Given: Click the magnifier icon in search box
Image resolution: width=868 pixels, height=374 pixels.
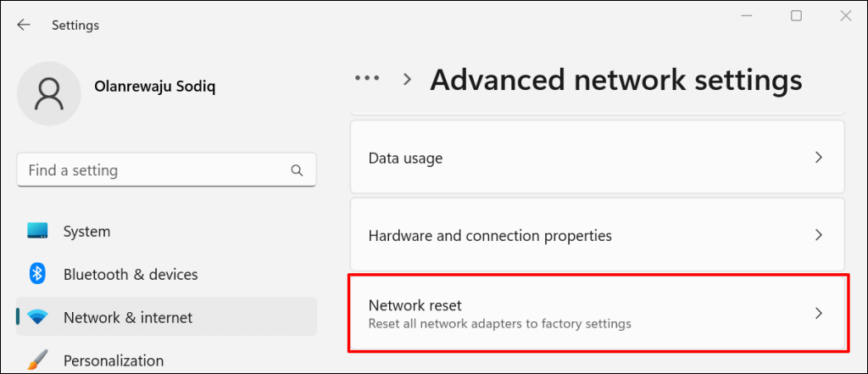Looking at the screenshot, I should [x=297, y=170].
